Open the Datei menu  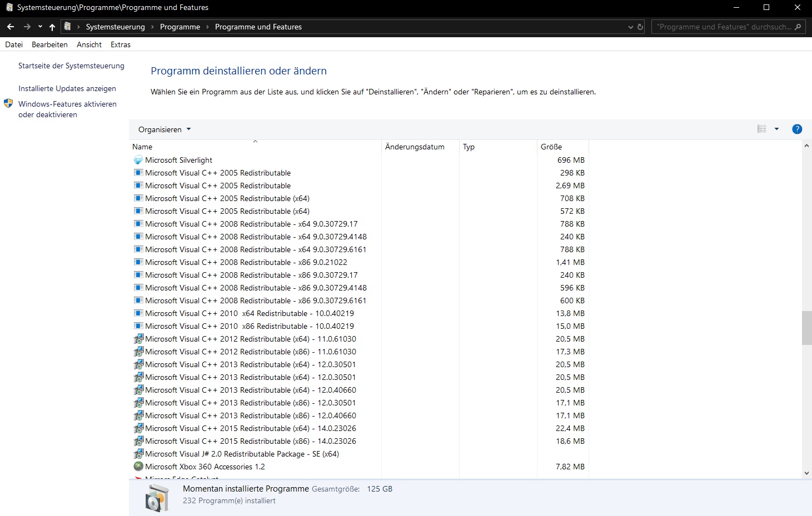(x=14, y=44)
